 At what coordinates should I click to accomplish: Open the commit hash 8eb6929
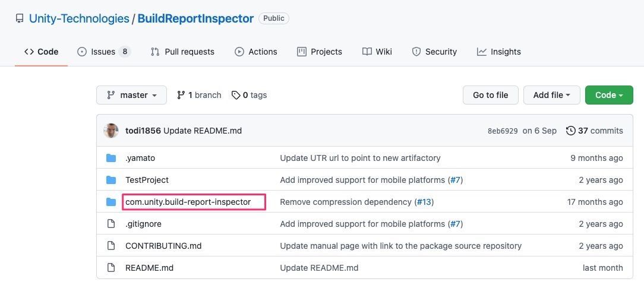tap(503, 131)
